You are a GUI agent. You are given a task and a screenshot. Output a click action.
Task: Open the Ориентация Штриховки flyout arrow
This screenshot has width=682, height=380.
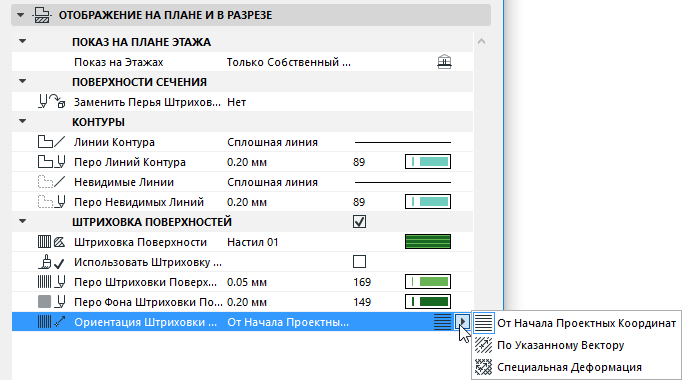(x=462, y=322)
